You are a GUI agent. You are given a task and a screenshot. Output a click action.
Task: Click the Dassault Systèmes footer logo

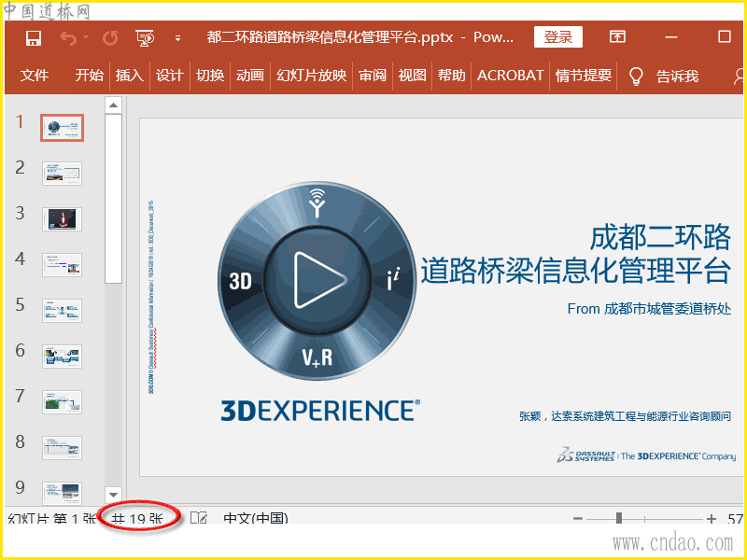pos(646,455)
